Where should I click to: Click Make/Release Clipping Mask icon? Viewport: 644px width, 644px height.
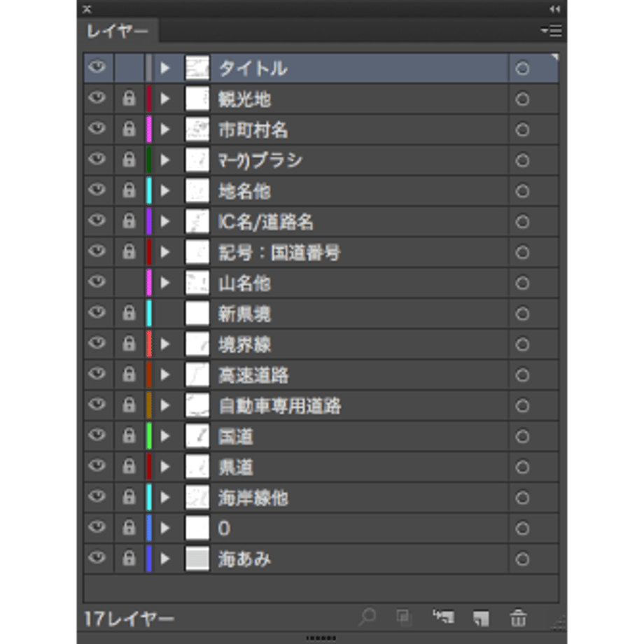point(404,617)
